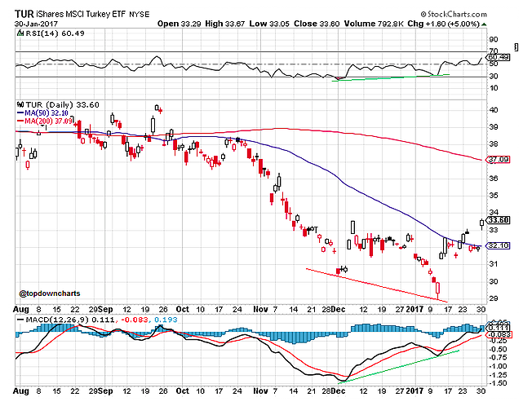Click the blue 0.193 histogram legend value
This screenshot has height=406, width=532.
click(166, 320)
